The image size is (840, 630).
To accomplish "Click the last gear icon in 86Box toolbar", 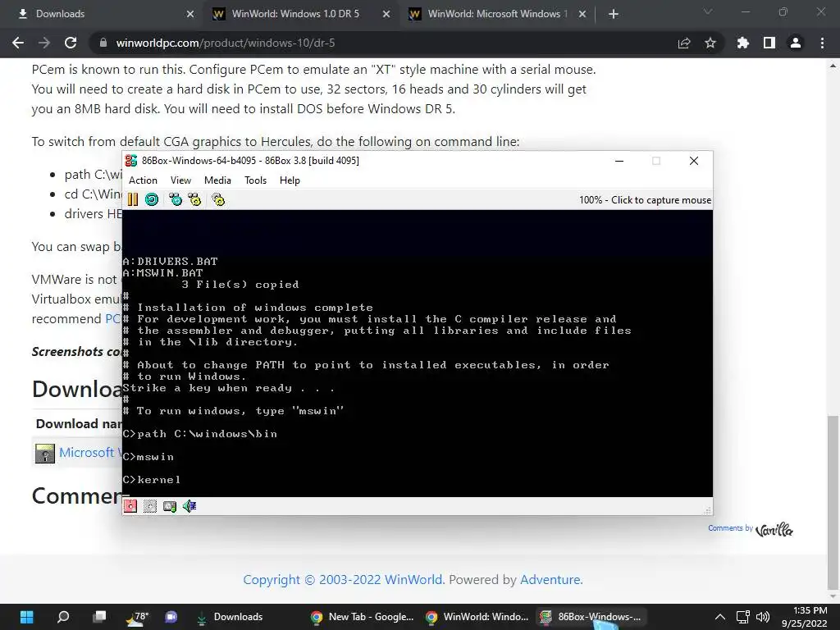I will (218, 200).
